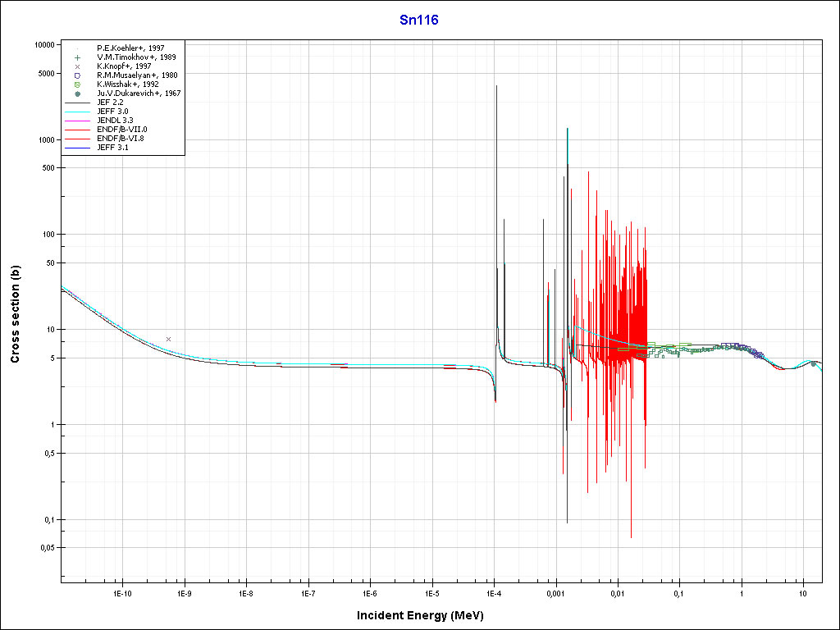Select the JEF 2.2 legend label
Image resolution: width=840 pixels, height=630 pixels.
pyautogui.click(x=110, y=103)
